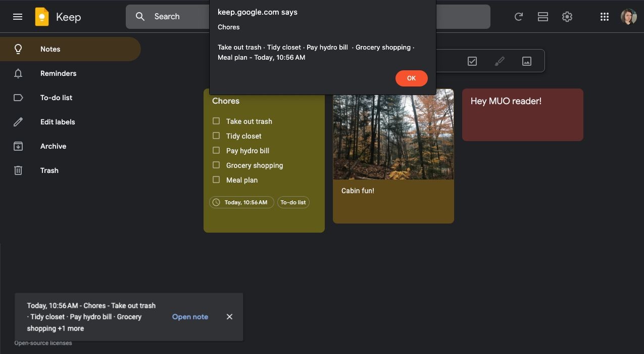Switch to list view layout icon
Screen dimensions: 644x354
click(x=543, y=17)
